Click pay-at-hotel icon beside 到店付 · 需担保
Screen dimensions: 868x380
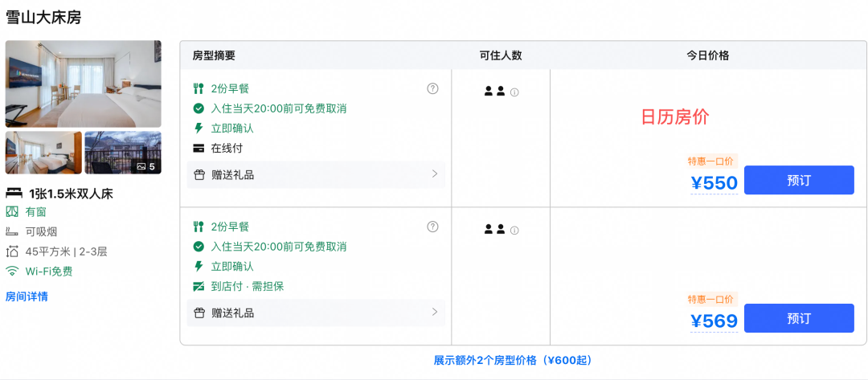tap(199, 286)
